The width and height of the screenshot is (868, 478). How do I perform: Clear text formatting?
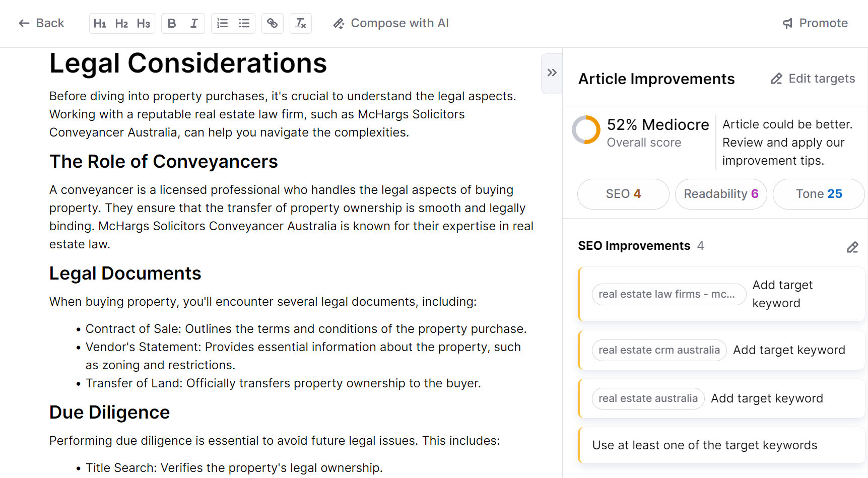(x=301, y=23)
